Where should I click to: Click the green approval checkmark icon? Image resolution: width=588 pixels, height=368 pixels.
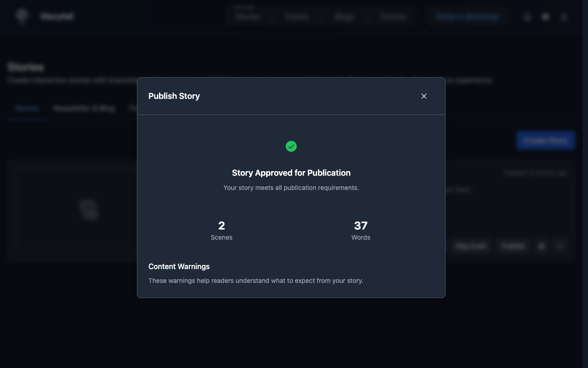pyautogui.click(x=291, y=146)
